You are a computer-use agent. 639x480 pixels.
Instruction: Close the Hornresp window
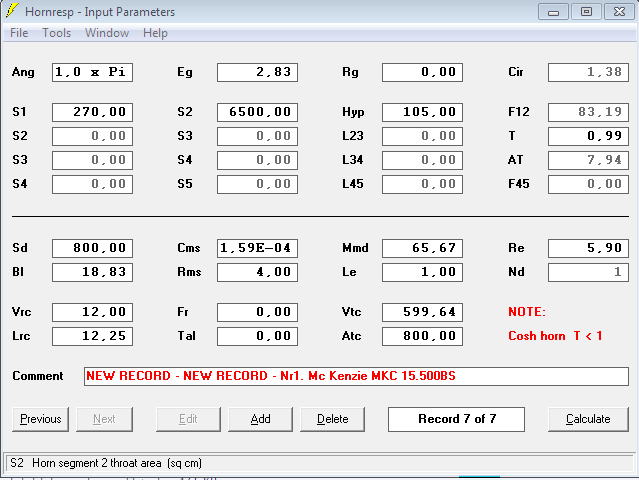pyautogui.click(x=619, y=12)
